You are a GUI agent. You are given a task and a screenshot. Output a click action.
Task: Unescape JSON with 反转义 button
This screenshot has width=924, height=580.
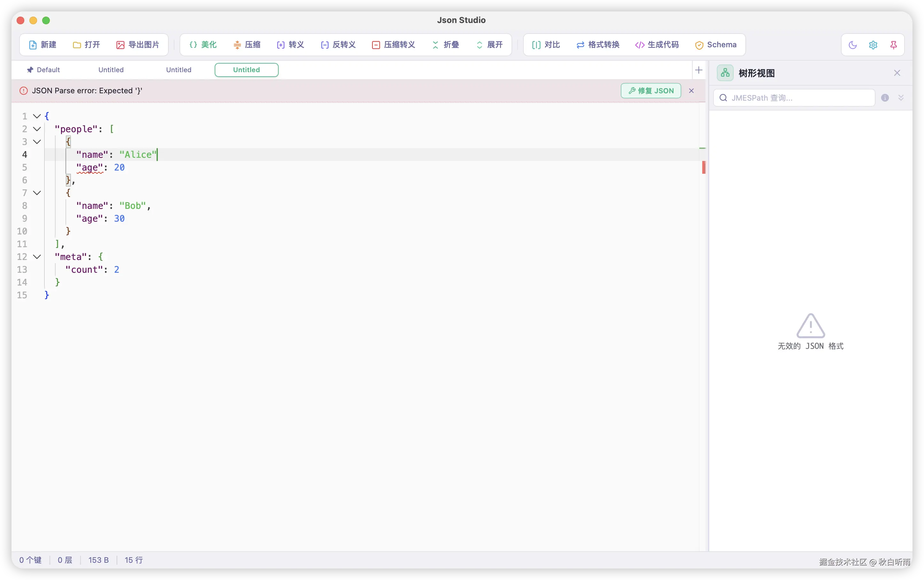coord(338,45)
